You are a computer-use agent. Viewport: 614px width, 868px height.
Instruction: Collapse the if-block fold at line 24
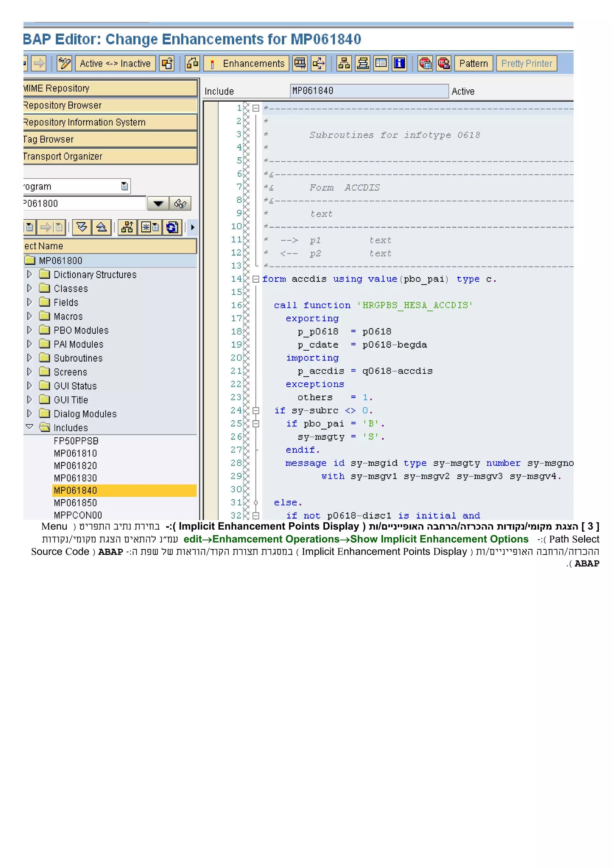pos(255,411)
